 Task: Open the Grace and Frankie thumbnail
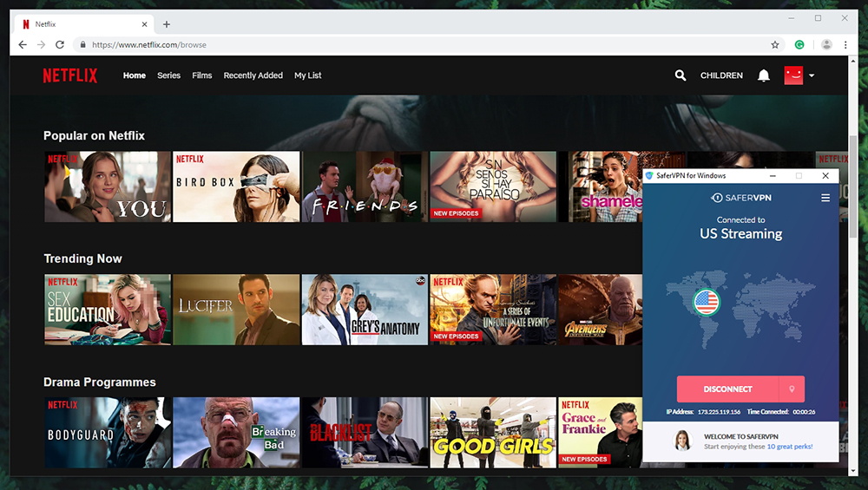[x=600, y=433]
